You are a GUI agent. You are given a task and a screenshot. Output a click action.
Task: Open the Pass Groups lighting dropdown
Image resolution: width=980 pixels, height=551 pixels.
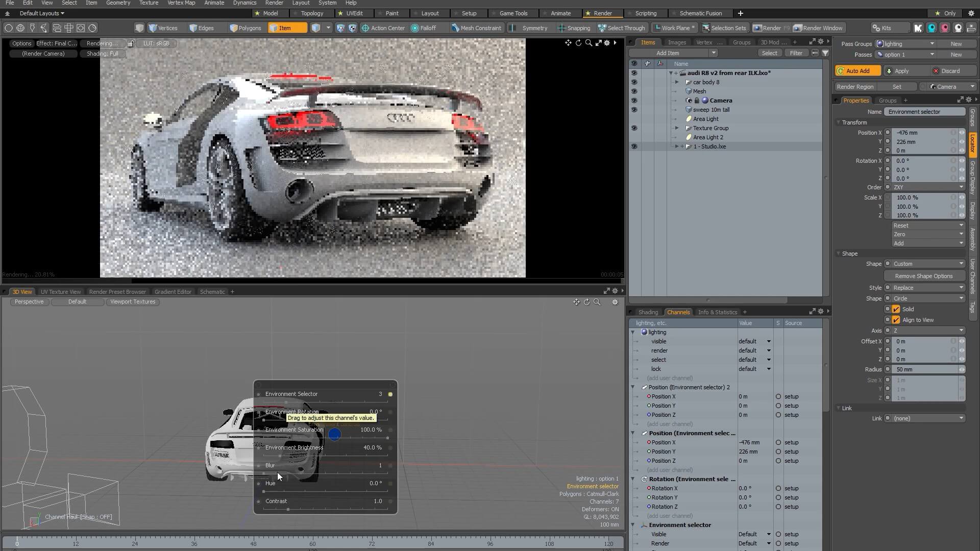point(905,44)
